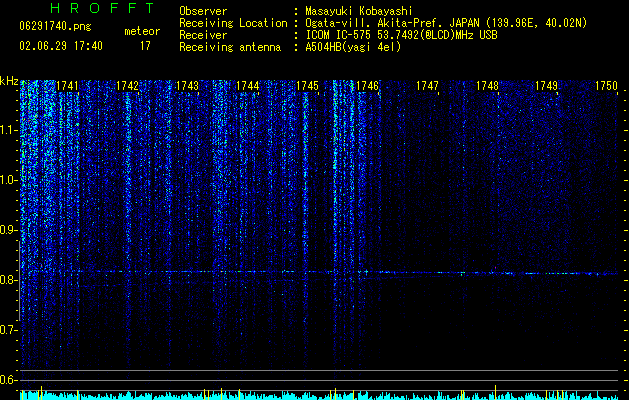Click antenna value A504HB(yagi 4el)

(353, 47)
